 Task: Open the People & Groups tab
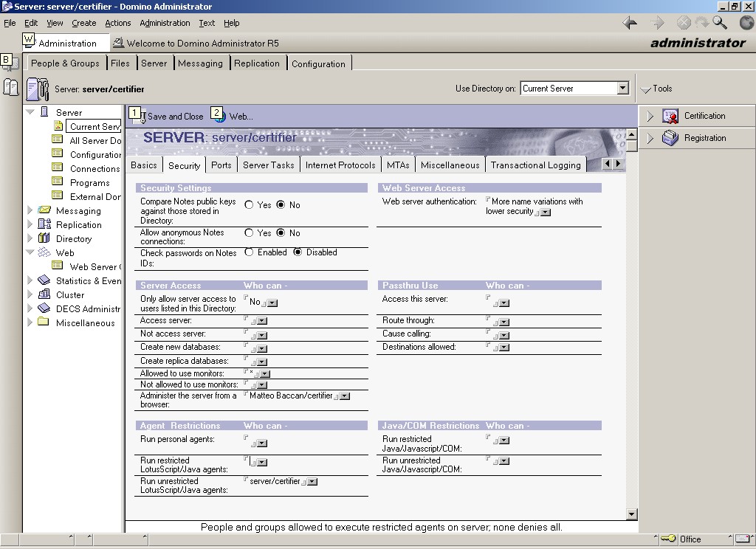pyautogui.click(x=65, y=63)
